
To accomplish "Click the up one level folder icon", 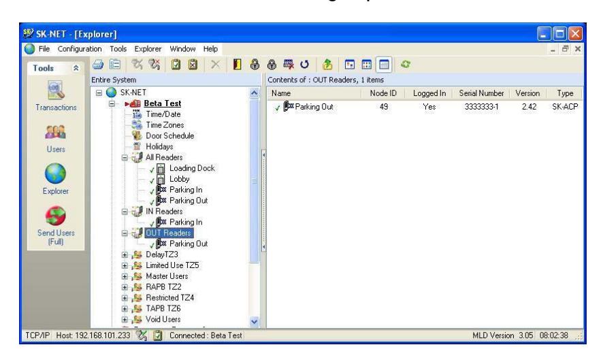I will (x=327, y=65).
